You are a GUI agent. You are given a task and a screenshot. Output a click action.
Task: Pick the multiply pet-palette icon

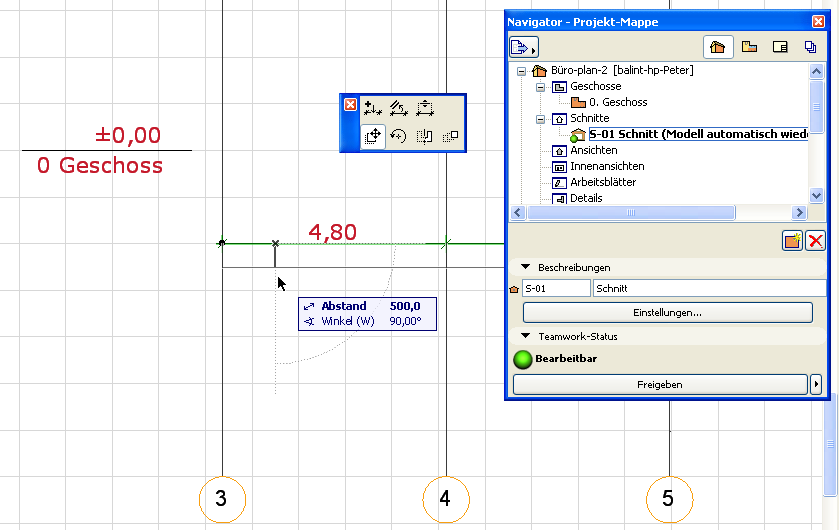pyautogui.click(x=451, y=136)
